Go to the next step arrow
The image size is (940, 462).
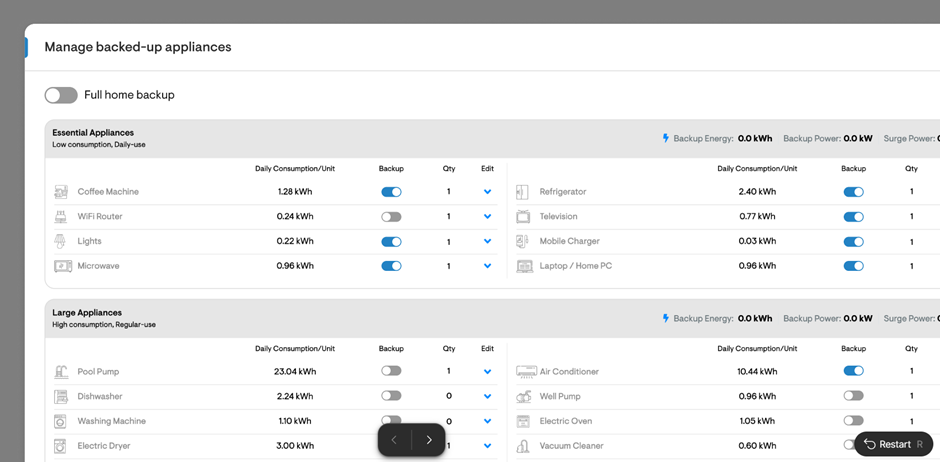coord(429,440)
